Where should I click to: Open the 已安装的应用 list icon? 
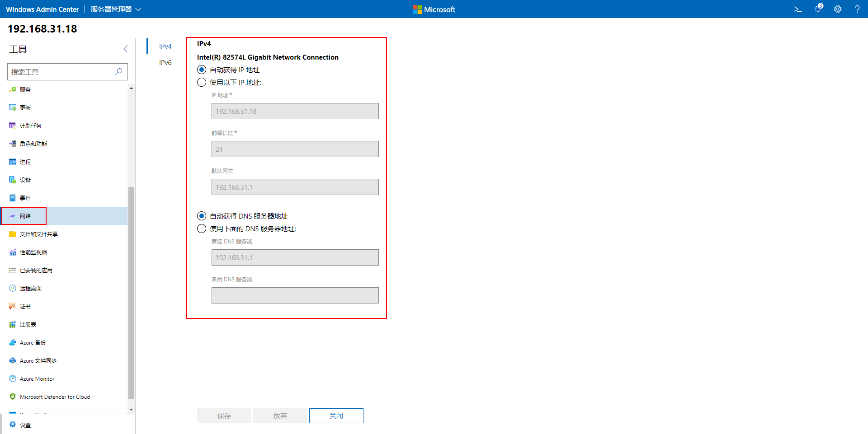point(13,270)
